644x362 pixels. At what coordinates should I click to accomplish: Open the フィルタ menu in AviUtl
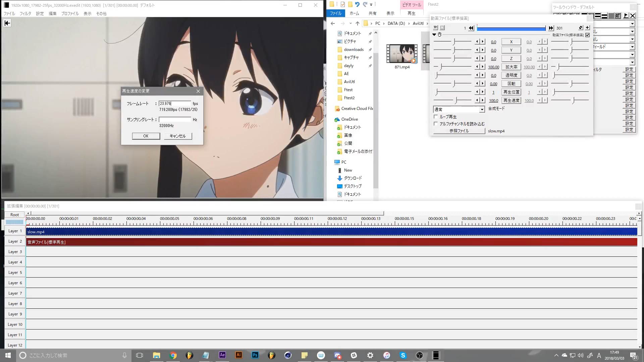point(25,14)
